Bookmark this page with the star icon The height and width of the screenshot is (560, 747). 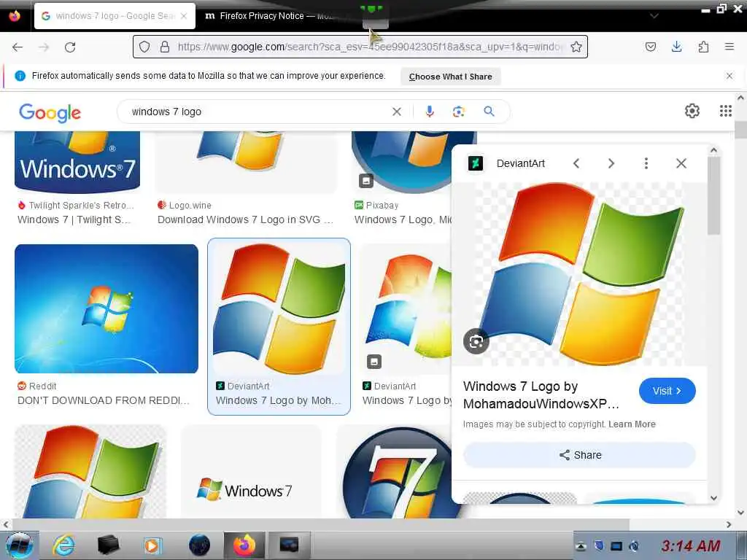click(x=576, y=47)
